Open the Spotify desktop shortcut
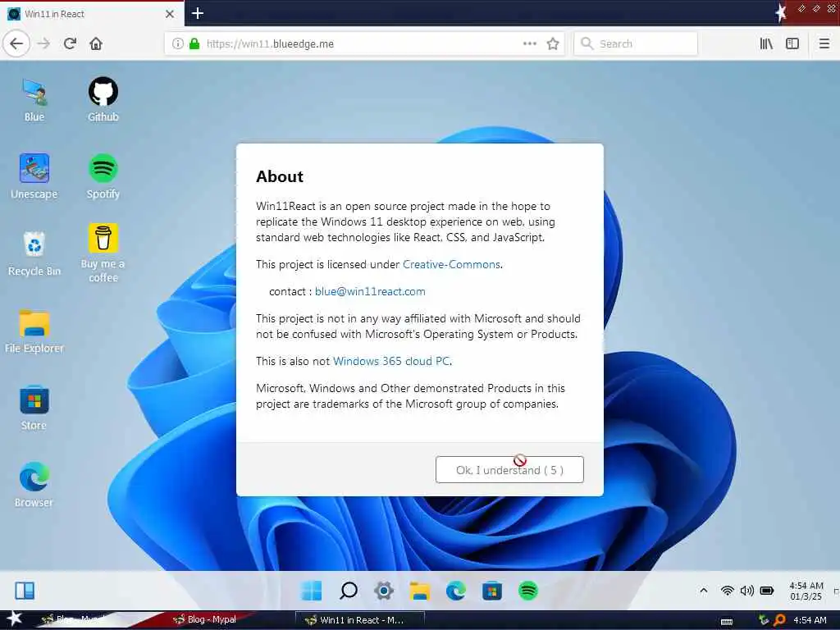Viewport: 840px width, 630px height. (103, 177)
